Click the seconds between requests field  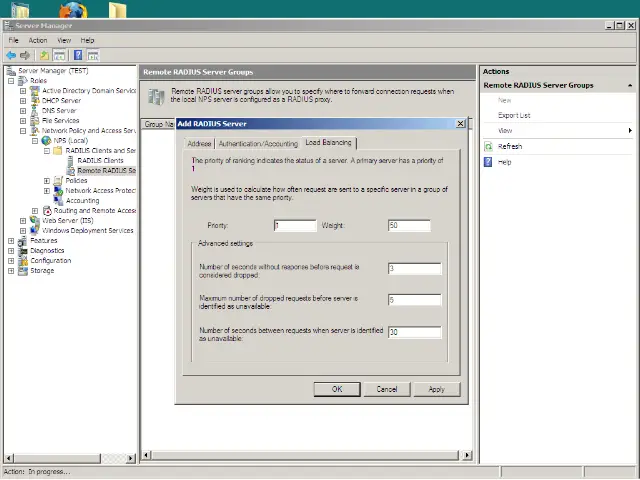point(415,332)
